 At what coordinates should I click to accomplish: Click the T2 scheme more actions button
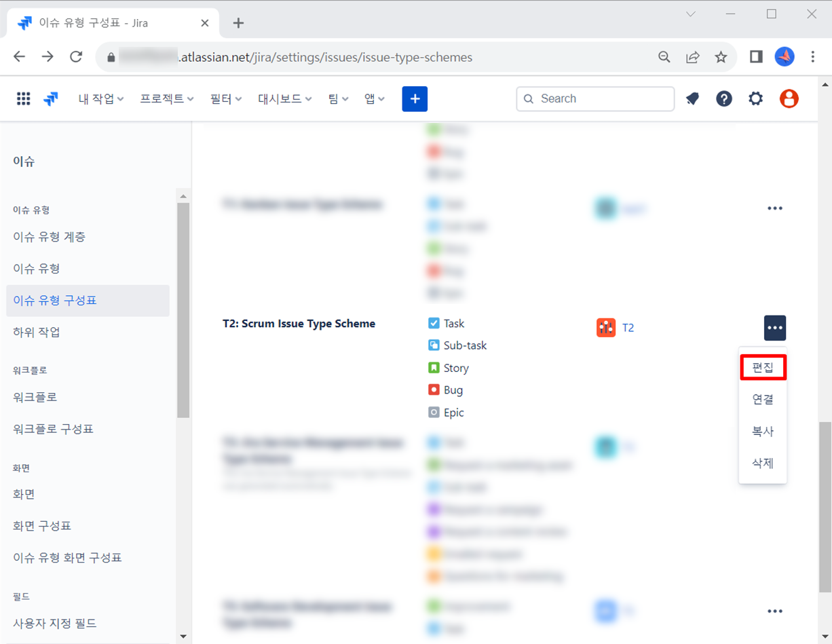click(x=774, y=328)
